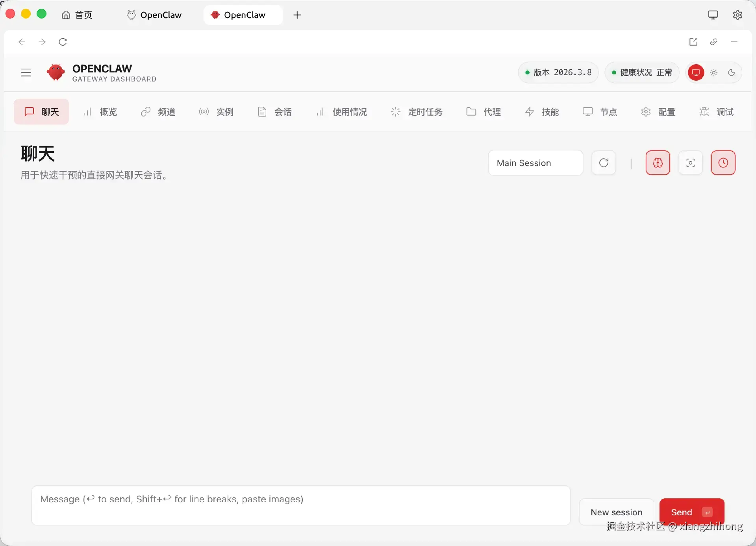Toggle the red clock icon button

(723, 163)
